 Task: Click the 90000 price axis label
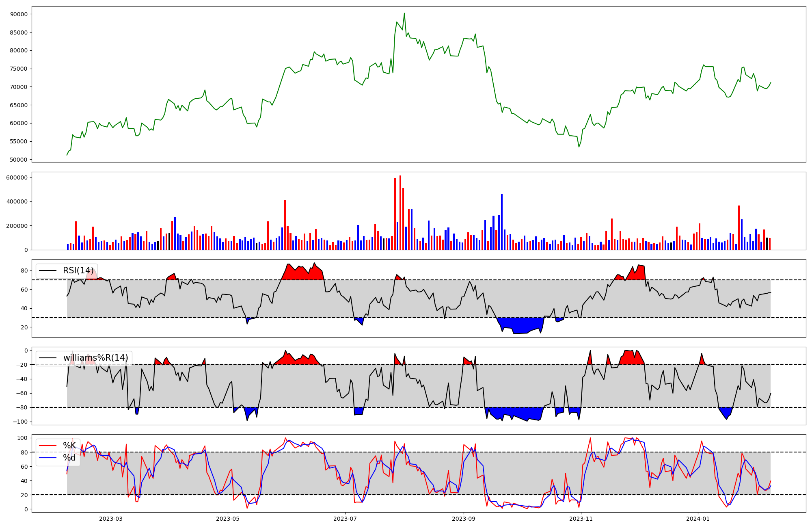18,14
